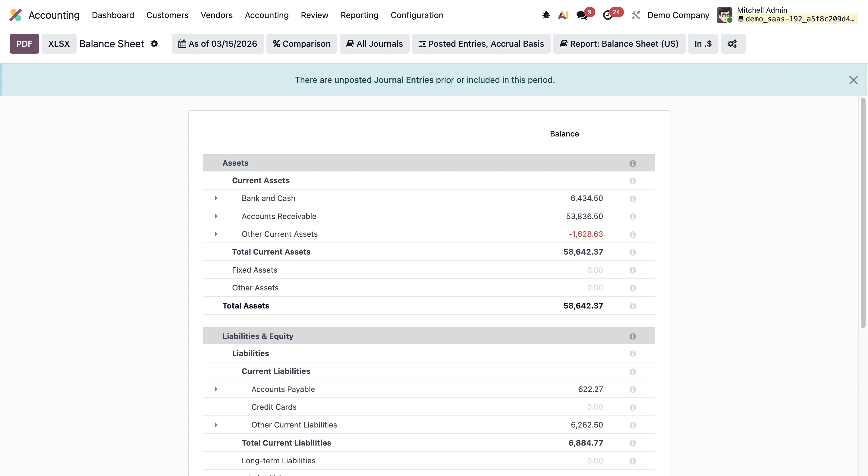
Task: Export the report with the PDF button
Action: [24, 44]
